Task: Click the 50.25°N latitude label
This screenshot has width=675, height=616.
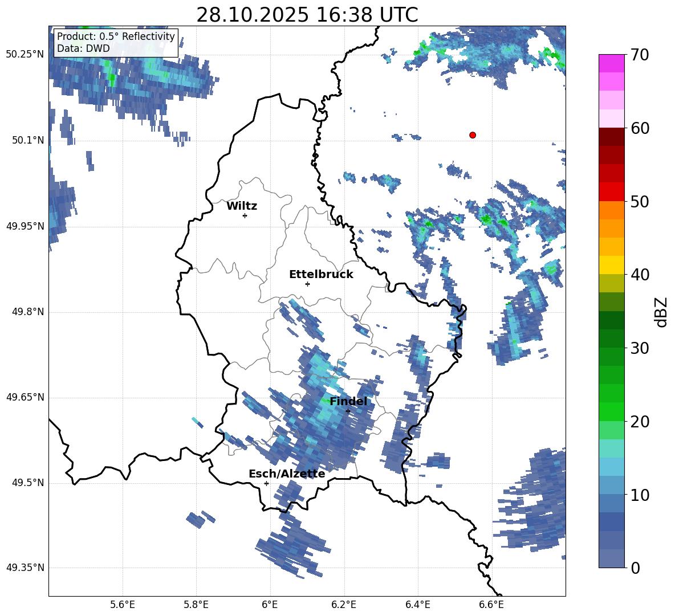Action: tap(25, 55)
